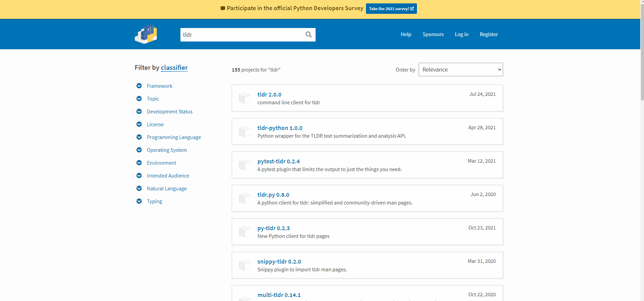Click the Mar 31, 2020 release date
This screenshot has height=301, width=644.
(x=482, y=261)
